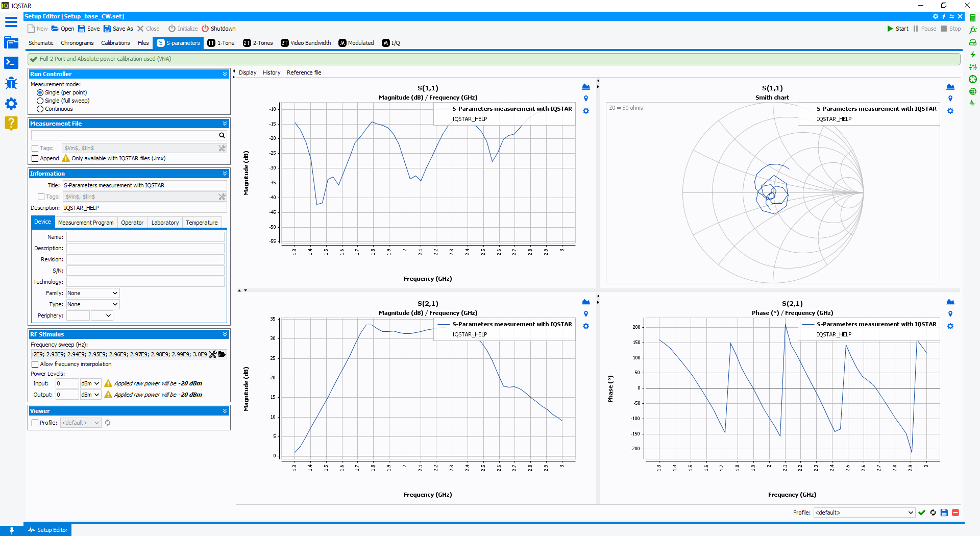Save the profile with blue disk icon
The image size is (980, 536).
(944, 513)
